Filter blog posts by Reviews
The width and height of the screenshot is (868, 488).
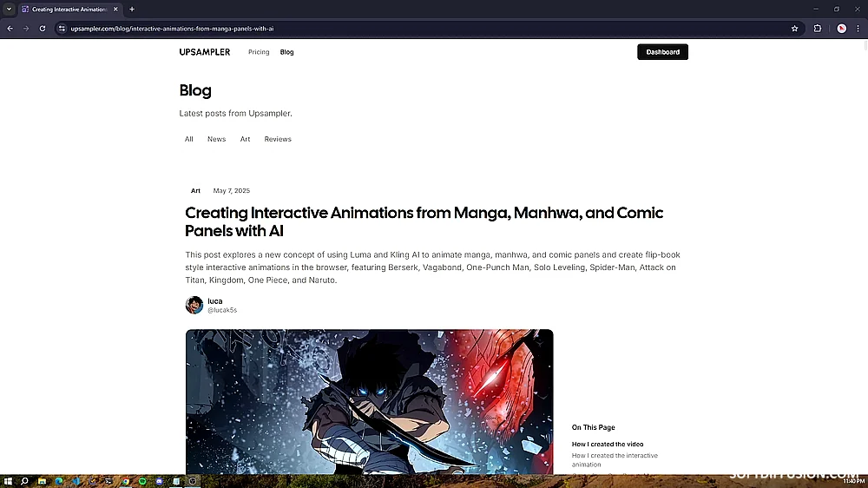(x=278, y=139)
